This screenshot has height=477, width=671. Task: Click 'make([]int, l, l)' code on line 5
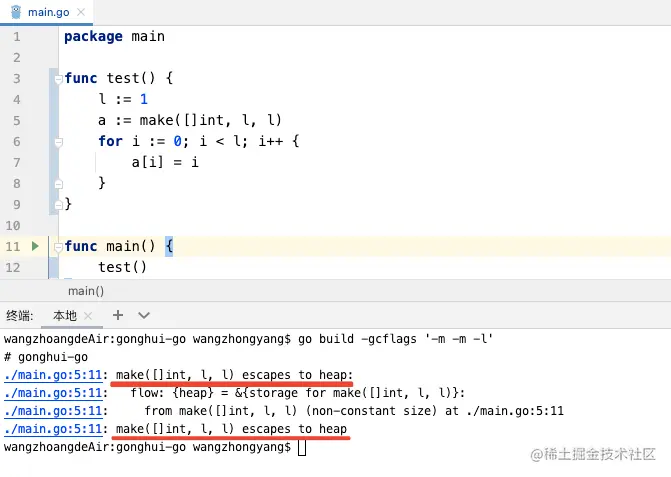[211, 120]
